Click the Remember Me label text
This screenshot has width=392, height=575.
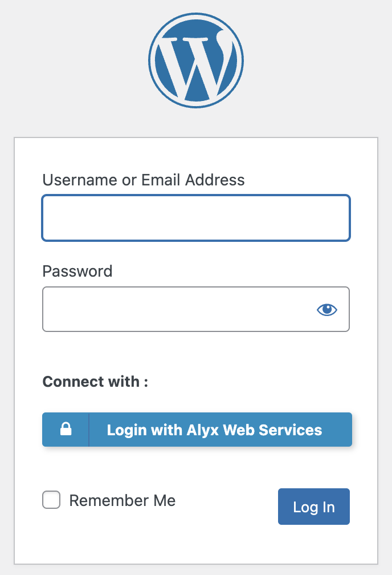pyautogui.click(x=122, y=501)
